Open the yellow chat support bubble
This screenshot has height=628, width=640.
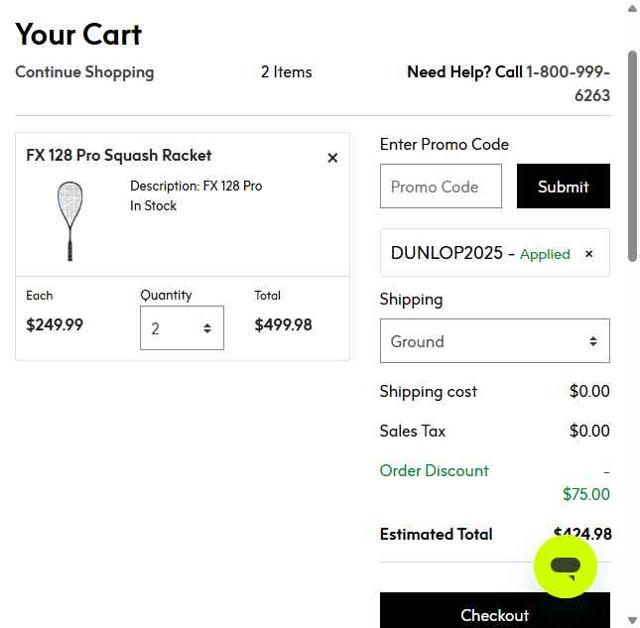[x=565, y=567]
